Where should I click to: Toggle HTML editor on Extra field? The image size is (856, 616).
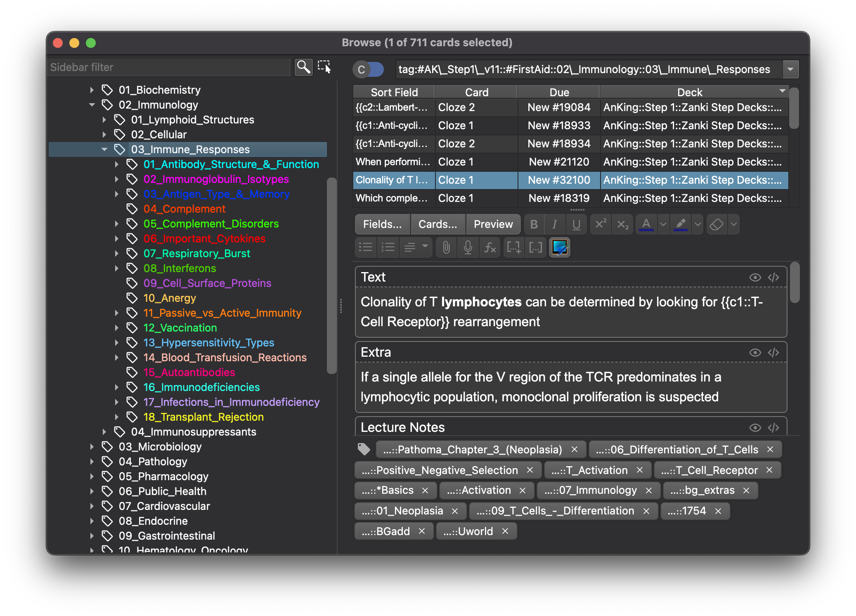click(x=773, y=353)
